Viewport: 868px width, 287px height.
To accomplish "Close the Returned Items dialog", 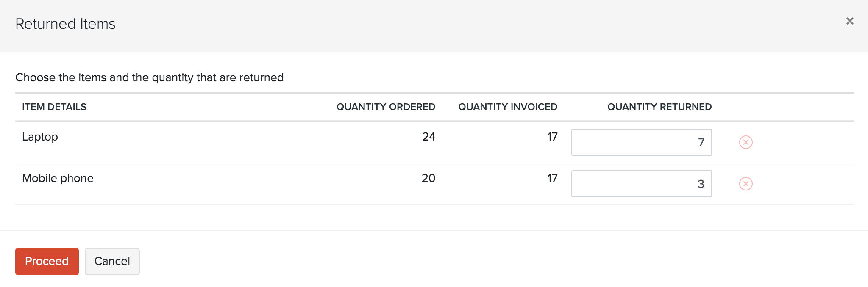I will coord(849,21).
